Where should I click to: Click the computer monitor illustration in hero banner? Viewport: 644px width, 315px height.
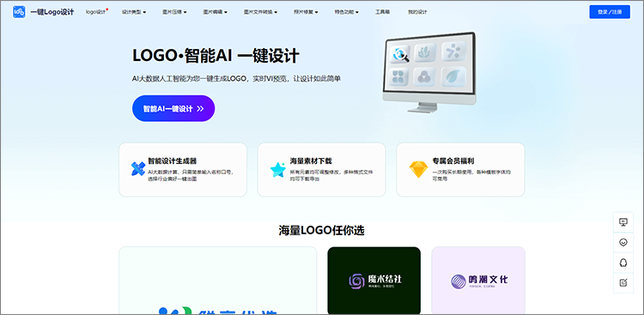pos(429,72)
